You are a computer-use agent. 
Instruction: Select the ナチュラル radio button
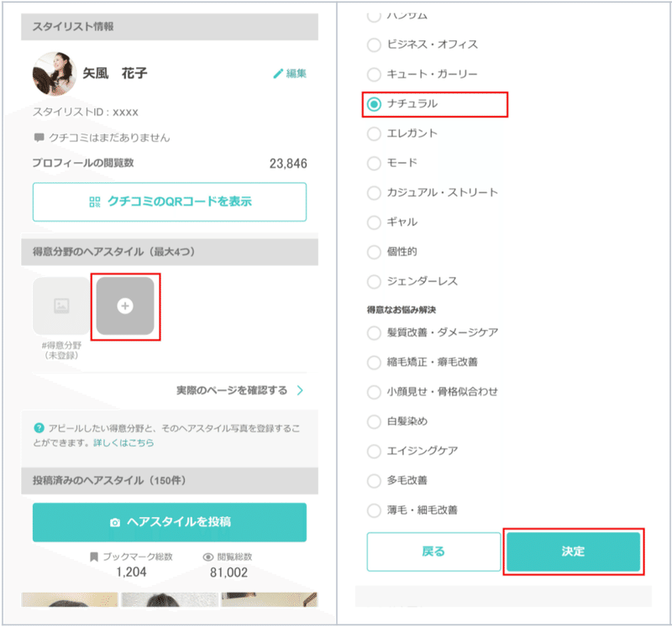point(374,104)
